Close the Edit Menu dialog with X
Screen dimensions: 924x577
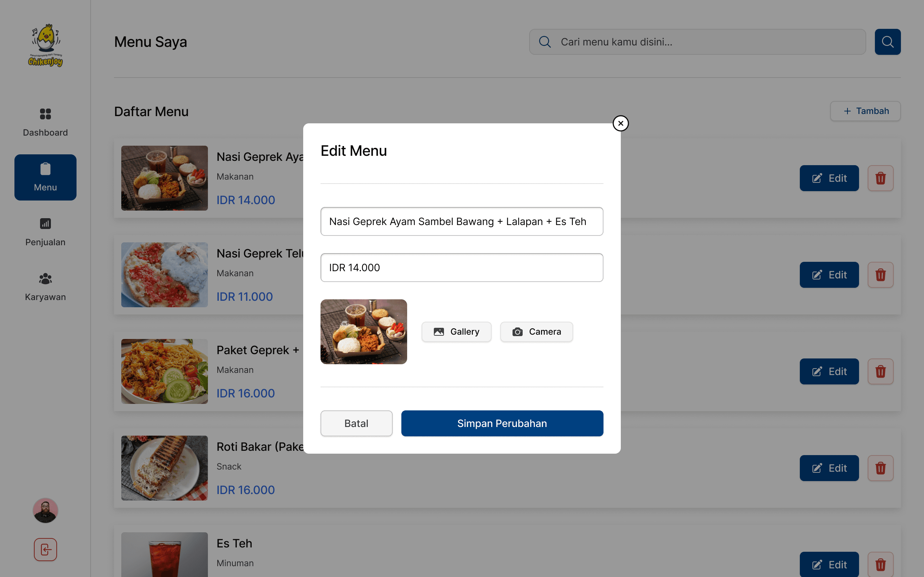point(620,123)
